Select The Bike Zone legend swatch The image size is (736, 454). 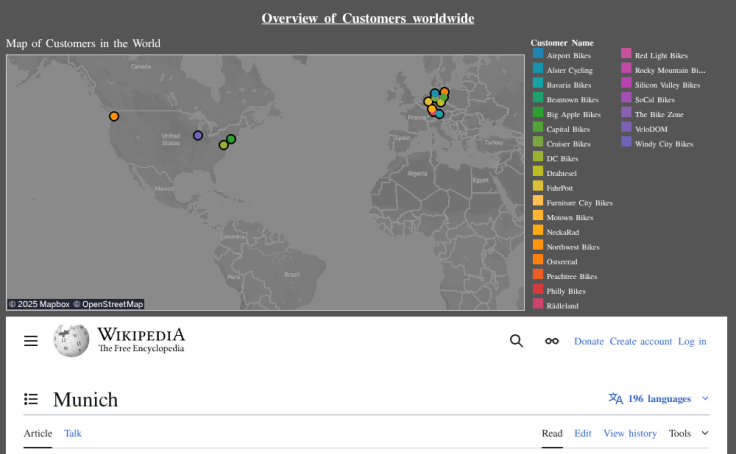pos(626,112)
